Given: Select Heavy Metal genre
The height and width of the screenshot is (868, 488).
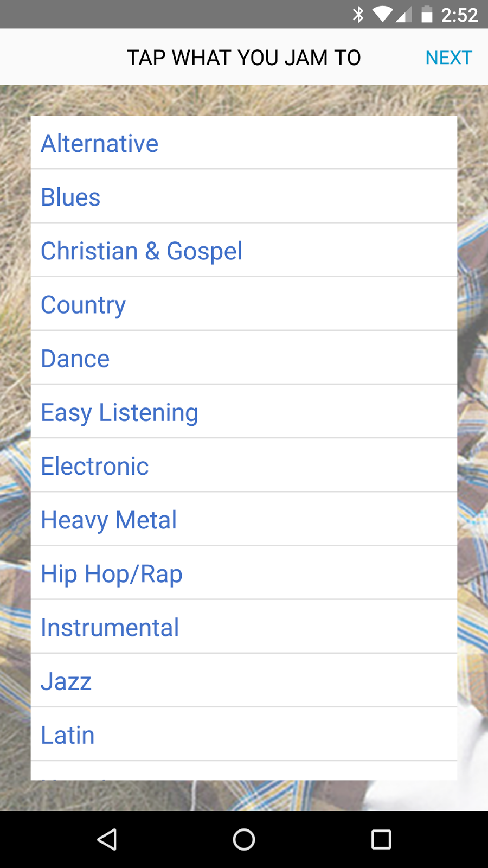Looking at the screenshot, I should [x=244, y=519].
